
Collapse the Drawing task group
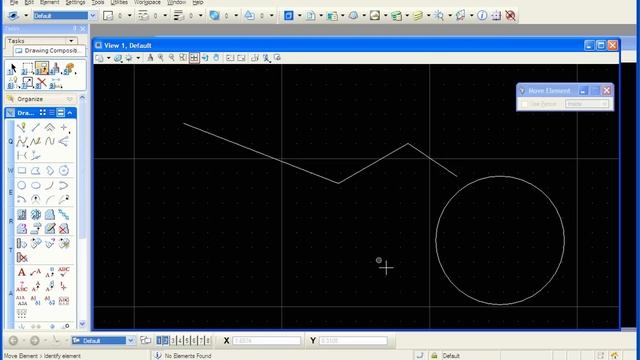[70, 113]
